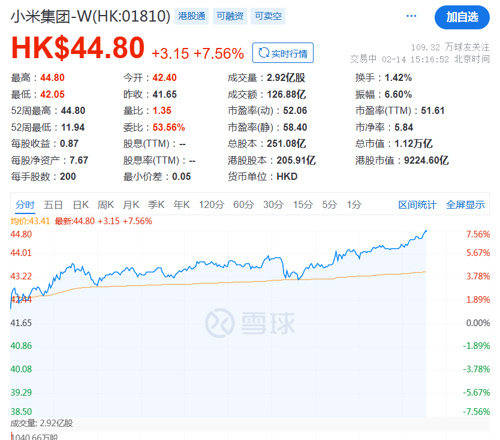
Task: Click the 109.32 万球友关注 follower count
Action: coord(450,47)
